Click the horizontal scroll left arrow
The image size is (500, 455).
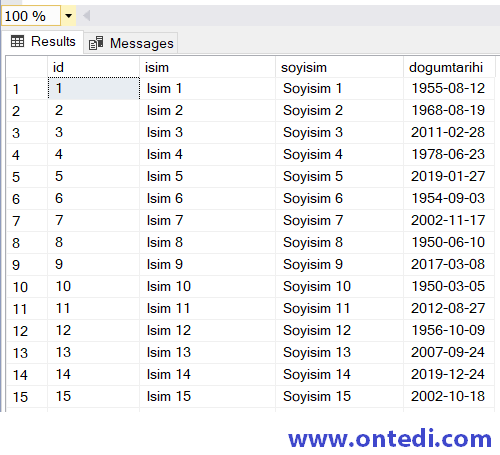point(86,16)
